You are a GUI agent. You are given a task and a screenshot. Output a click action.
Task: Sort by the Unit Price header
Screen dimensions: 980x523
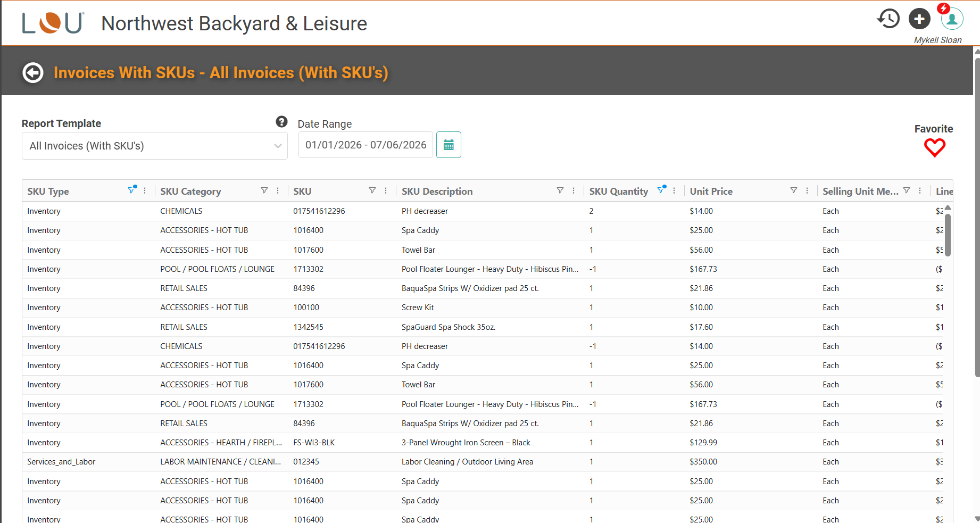point(711,192)
